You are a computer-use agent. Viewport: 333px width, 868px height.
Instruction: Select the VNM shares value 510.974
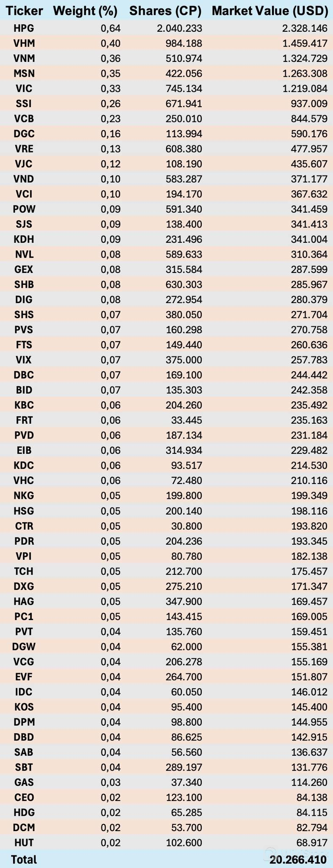click(x=184, y=58)
